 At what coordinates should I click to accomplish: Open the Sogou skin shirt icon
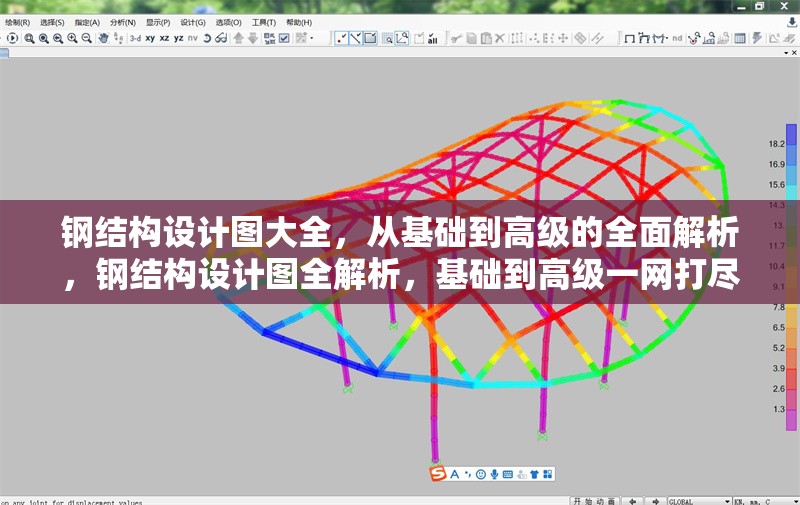(534, 474)
